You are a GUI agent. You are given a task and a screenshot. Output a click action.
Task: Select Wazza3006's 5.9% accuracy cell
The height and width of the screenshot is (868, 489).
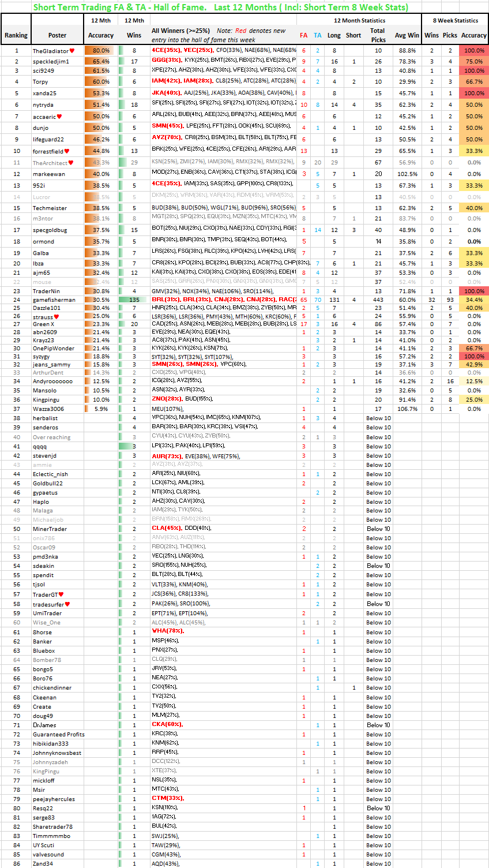101,409
